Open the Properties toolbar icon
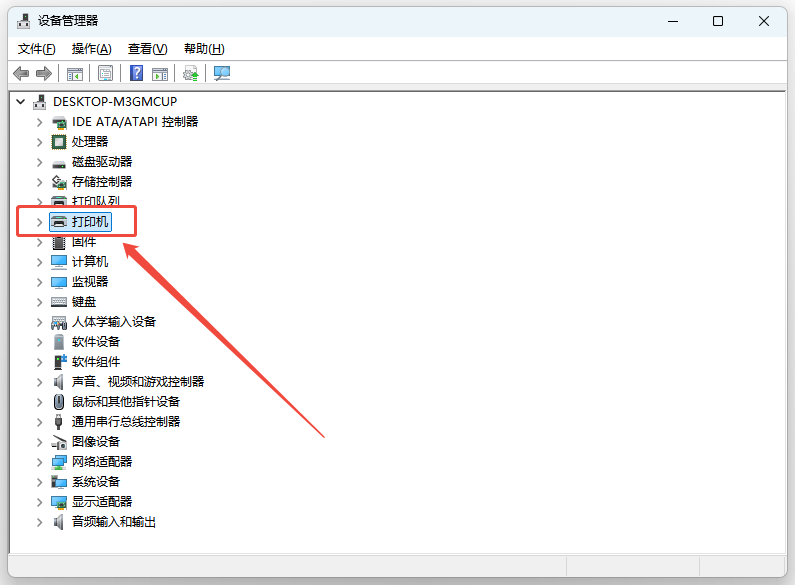The width and height of the screenshot is (795, 585). click(x=105, y=74)
